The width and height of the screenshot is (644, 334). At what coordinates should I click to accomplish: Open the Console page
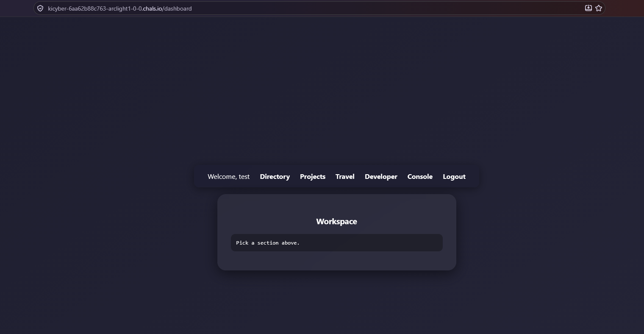420,177
